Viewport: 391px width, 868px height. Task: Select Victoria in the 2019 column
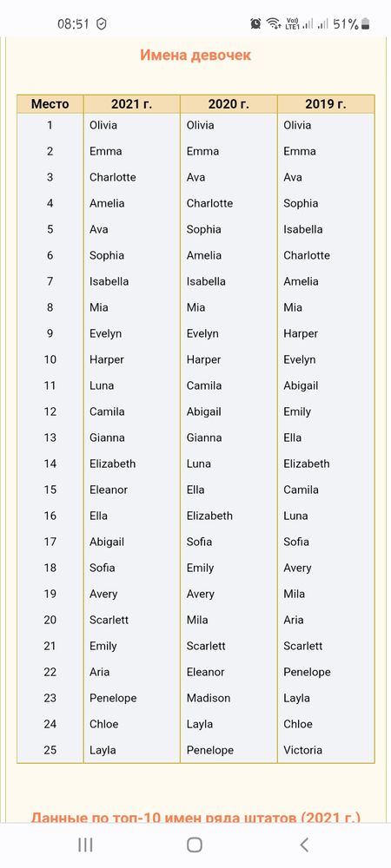coord(302,750)
